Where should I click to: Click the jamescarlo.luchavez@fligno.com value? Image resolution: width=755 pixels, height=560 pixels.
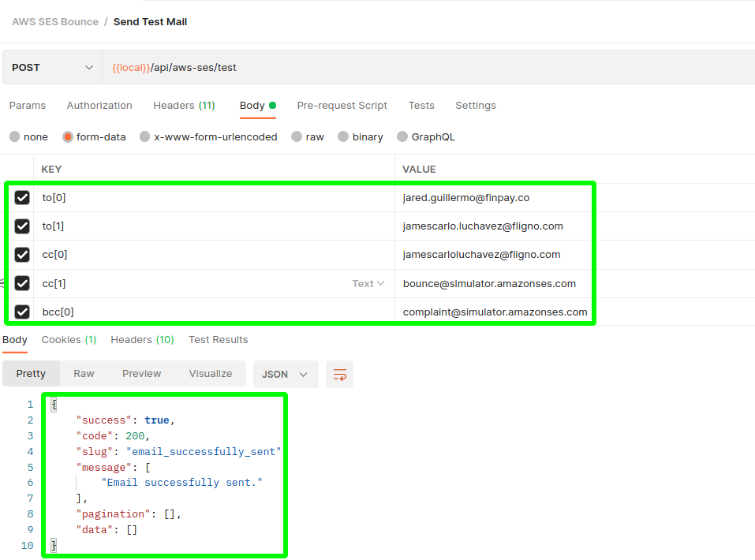click(x=483, y=226)
